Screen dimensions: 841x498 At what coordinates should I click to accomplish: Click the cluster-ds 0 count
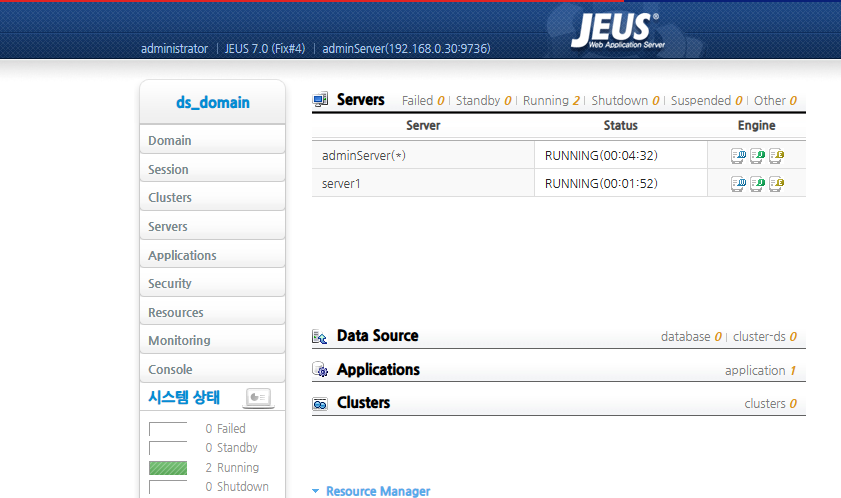pyautogui.click(x=765, y=336)
